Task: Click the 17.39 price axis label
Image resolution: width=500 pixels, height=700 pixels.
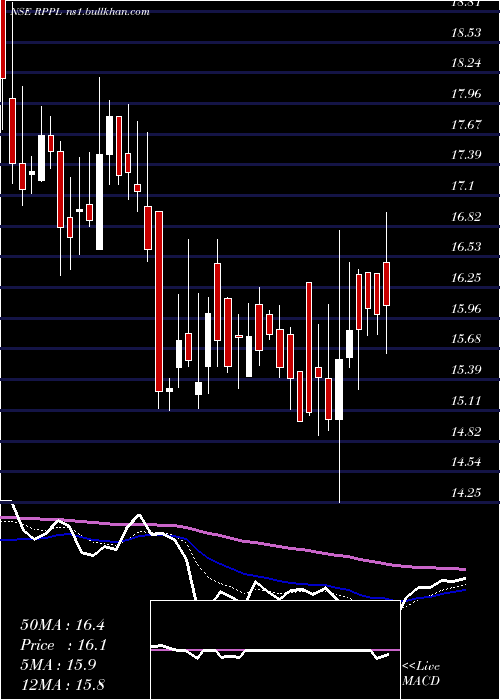Action: (468, 155)
